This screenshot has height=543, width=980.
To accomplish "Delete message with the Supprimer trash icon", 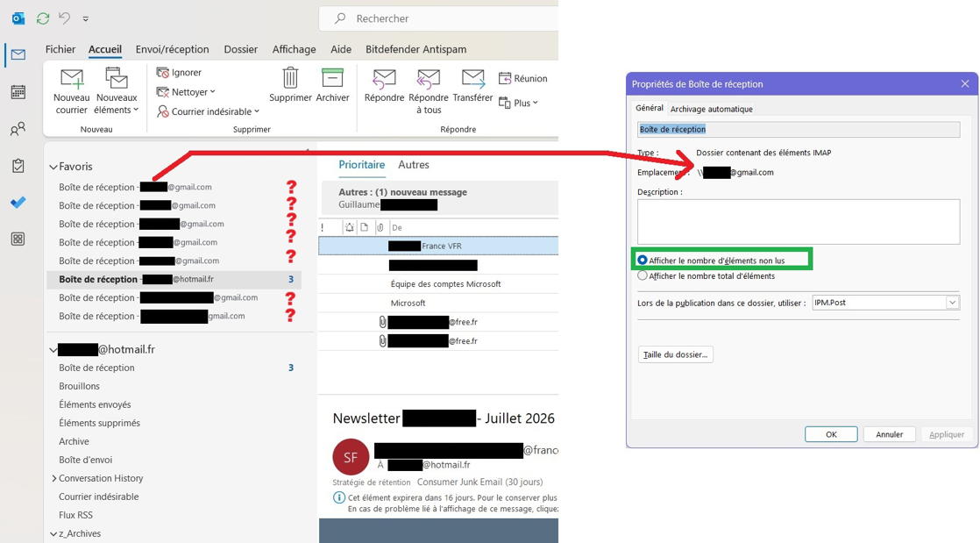I will pos(290,78).
